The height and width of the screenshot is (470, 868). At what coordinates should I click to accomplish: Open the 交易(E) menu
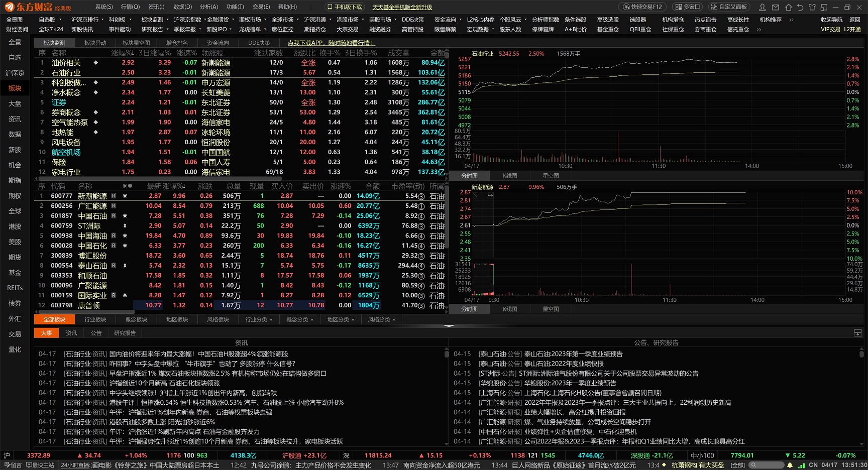(x=261, y=7)
